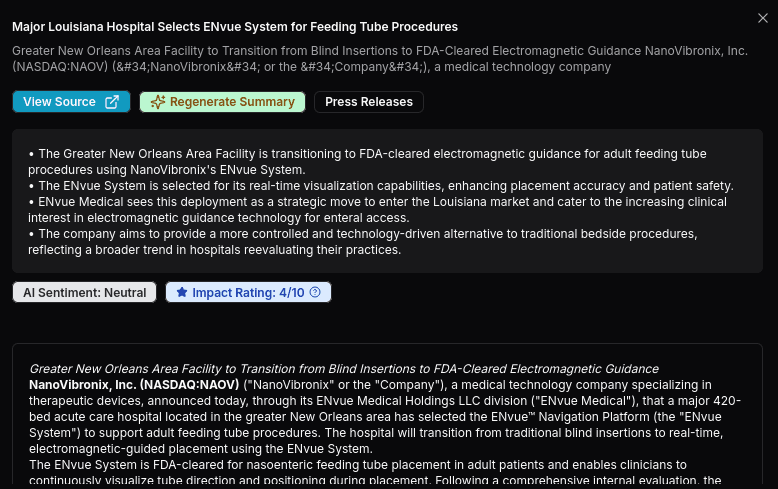Click the gray subtitle mentioning NASDAQ:NAOV
778x489 pixels.
coord(380,59)
